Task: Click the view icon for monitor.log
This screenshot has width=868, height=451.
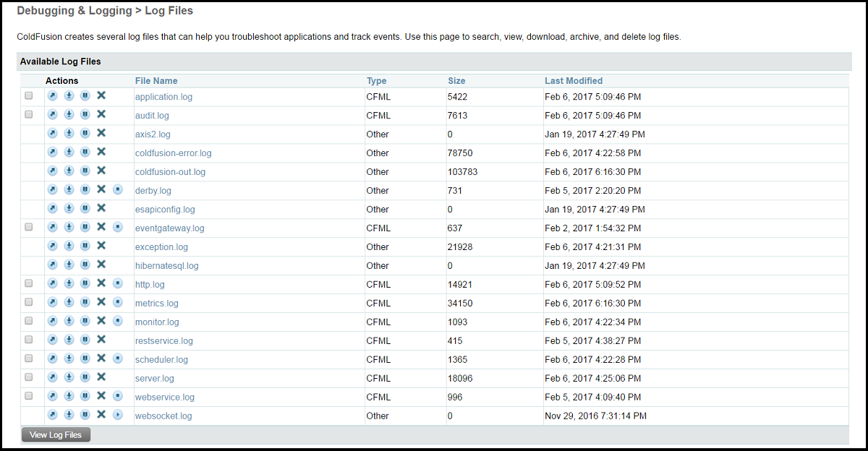Action: click(x=52, y=321)
